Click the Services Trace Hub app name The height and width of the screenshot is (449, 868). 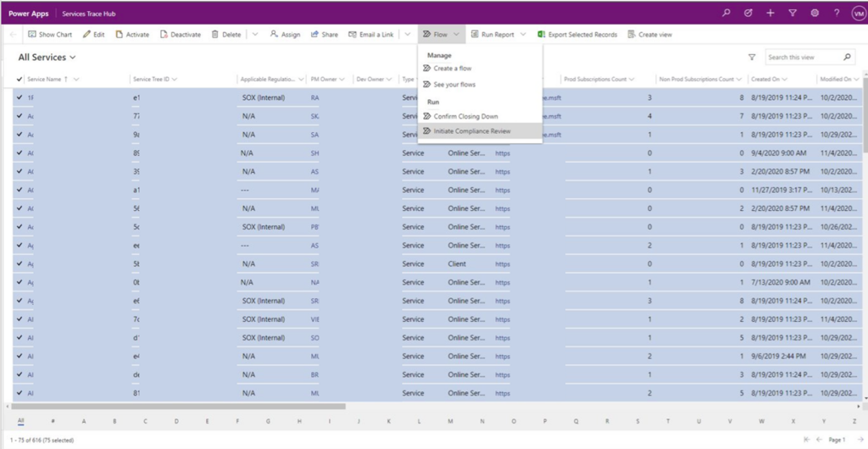point(88,14)
